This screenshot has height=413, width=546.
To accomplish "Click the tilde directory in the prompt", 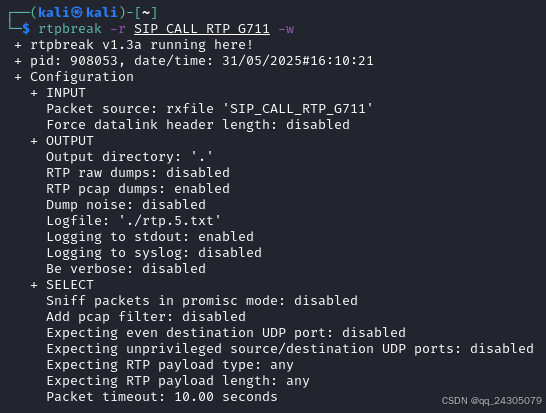I will coord(146,13).
